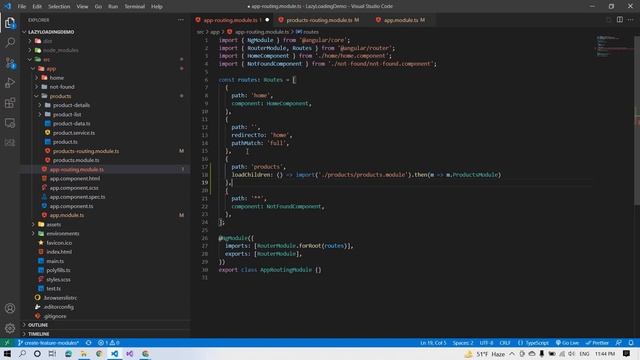This screenshot has width=640, height=360.
Task: Click the synchronize changes icon
Action: click(x=89, y=343)
